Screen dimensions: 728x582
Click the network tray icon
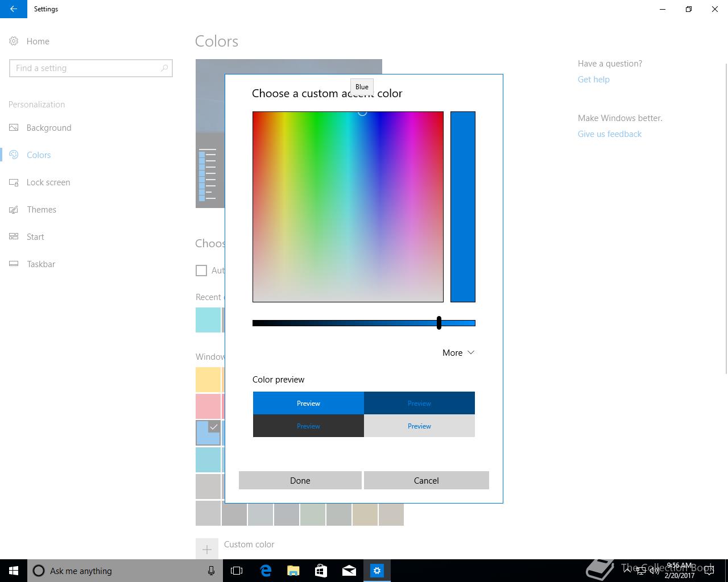click(641, 571)
